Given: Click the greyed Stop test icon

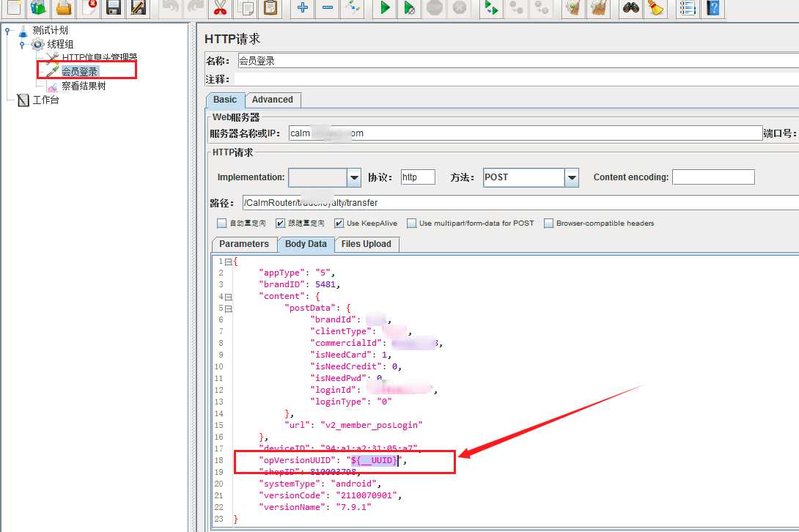Looking at the screenshot, I should [435, 7].
